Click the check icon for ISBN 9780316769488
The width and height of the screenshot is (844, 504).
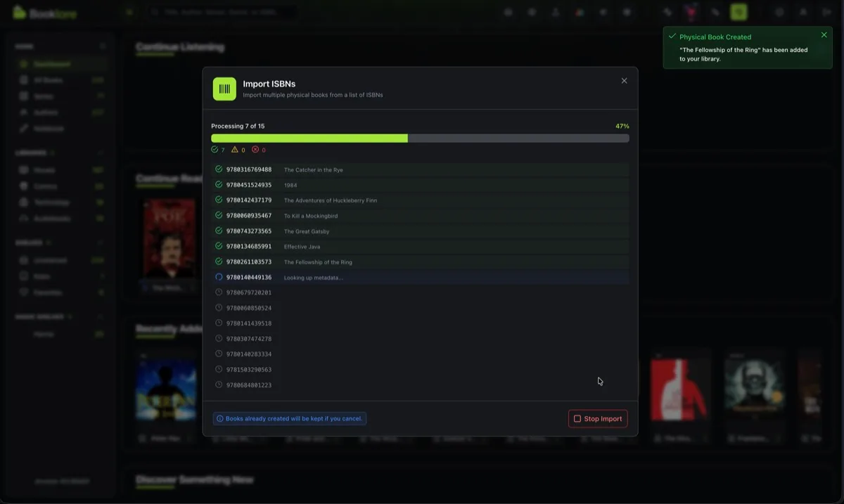[x=219, y=169]
